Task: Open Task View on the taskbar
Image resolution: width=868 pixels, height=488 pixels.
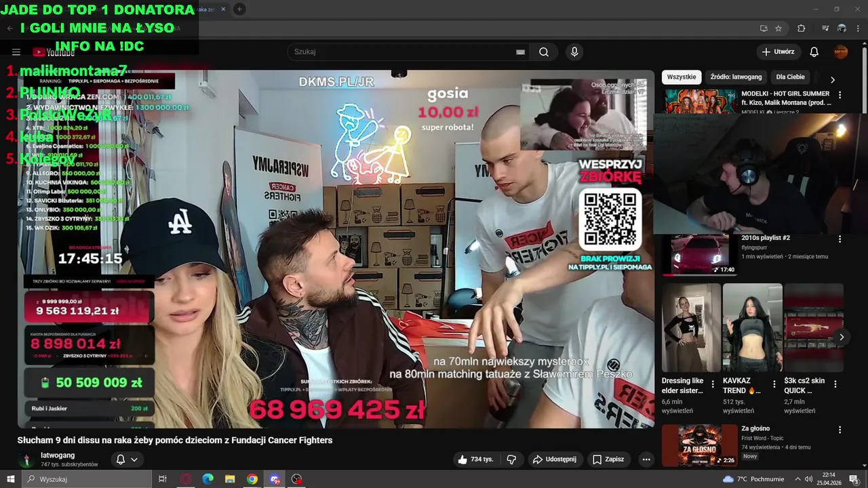Action: (x=163, y=479)
